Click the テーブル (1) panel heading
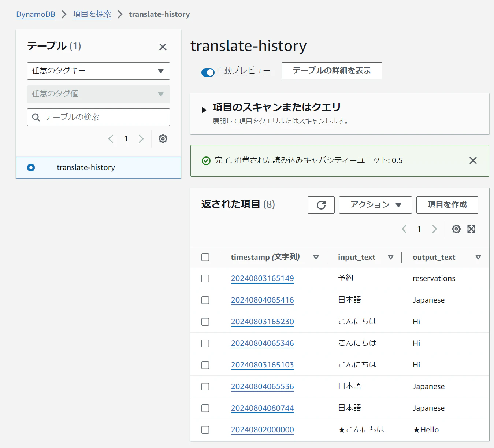This screenshot has height=448, width=494. [54, 46]
